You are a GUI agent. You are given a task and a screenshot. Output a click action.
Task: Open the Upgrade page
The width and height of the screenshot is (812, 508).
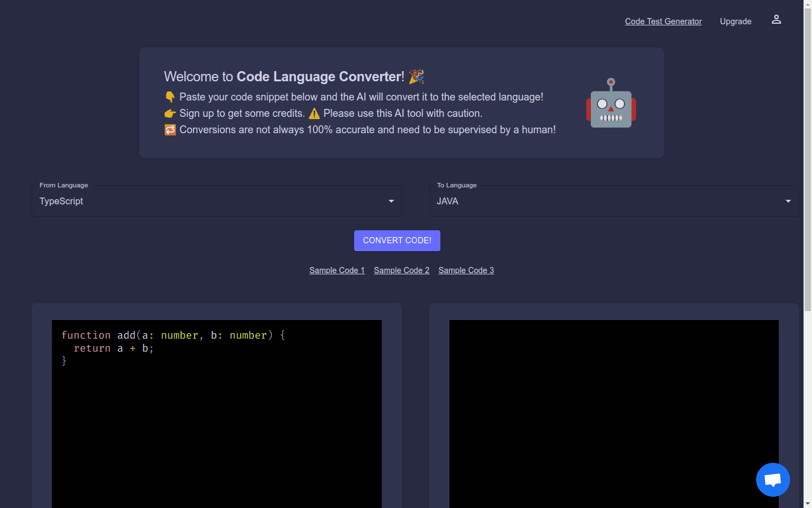[735, 21]
